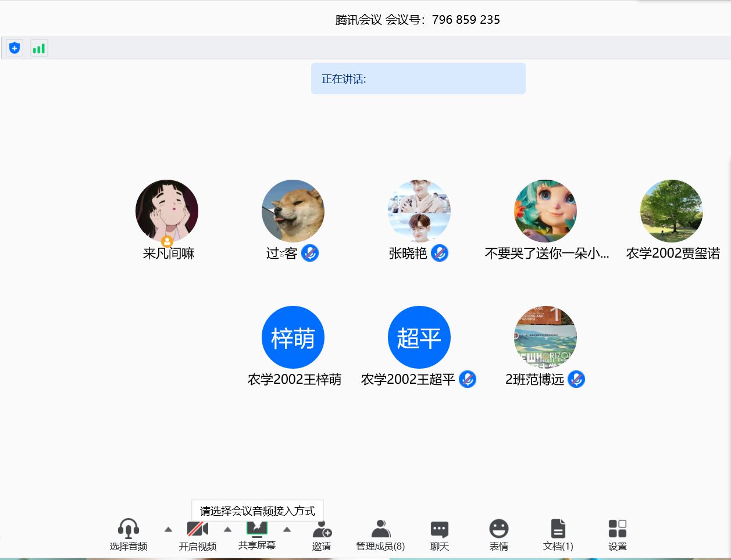Toggle muted mic icon next to 过客

310,254
